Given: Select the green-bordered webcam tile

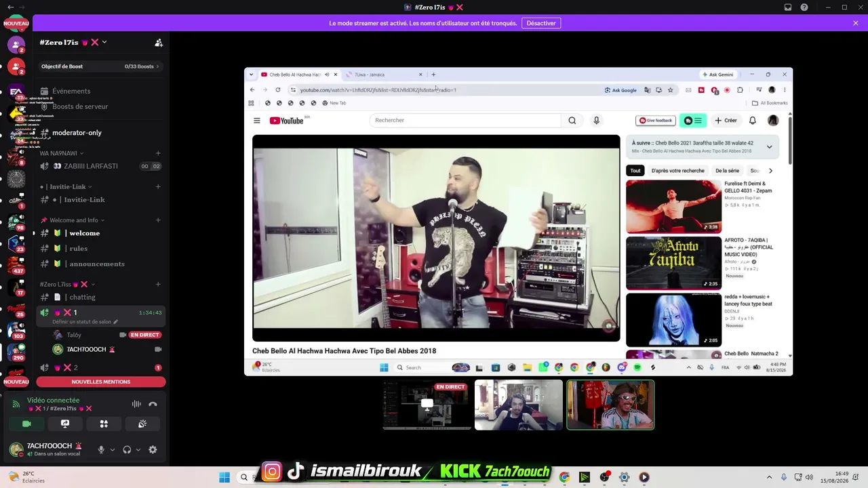Looking at the screenshot, I should (x=610, y=405).
